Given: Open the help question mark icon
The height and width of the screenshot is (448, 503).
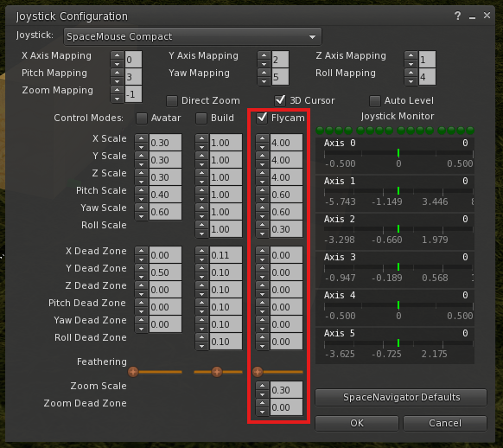Looking at the screenshot, I should [x=458, y=16].
